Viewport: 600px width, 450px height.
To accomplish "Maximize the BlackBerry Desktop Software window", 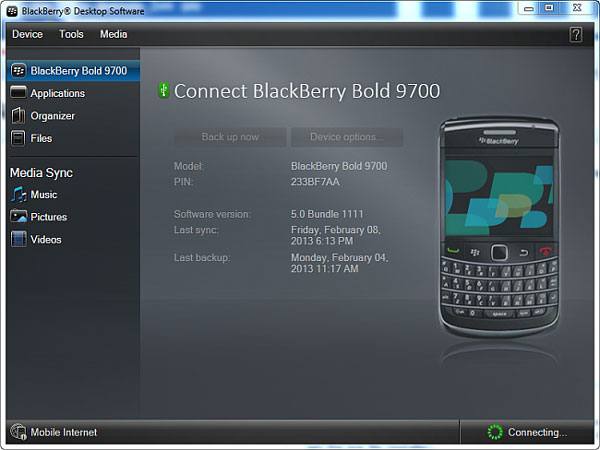I will [x=549, y=8].
